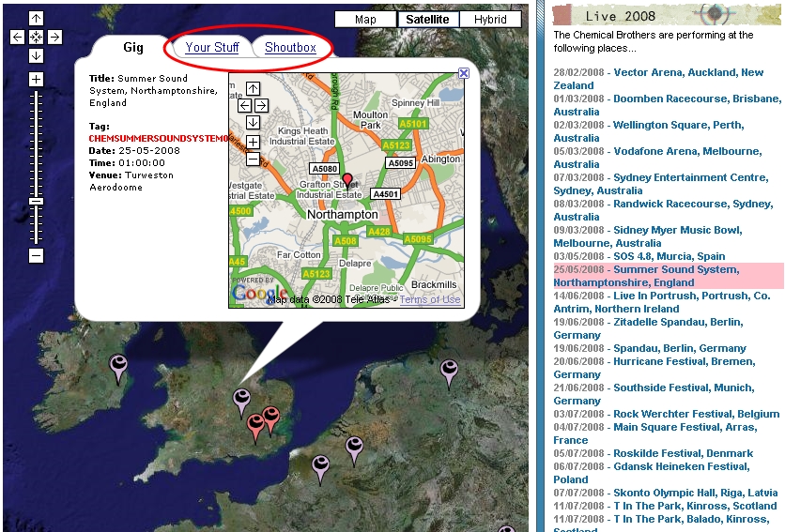Open Wellington Square, Perth gig
The height and width of the screenshot is (532, 785).
649,131
